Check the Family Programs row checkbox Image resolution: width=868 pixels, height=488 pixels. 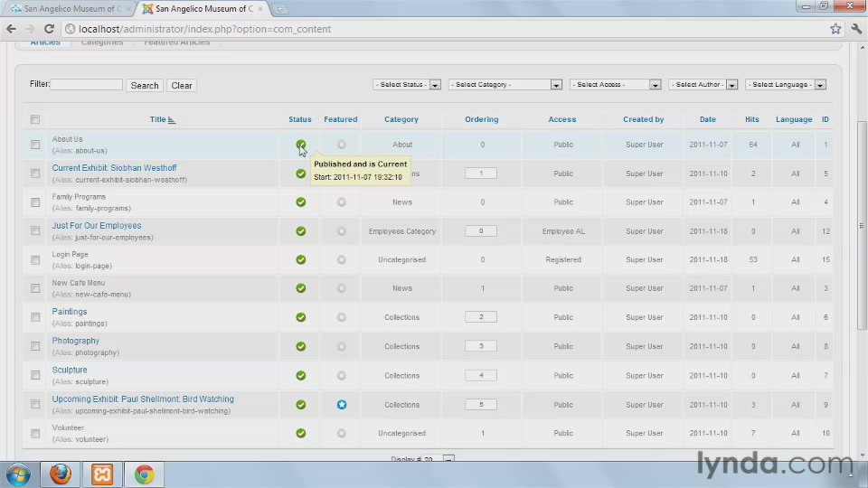point(35,202)
